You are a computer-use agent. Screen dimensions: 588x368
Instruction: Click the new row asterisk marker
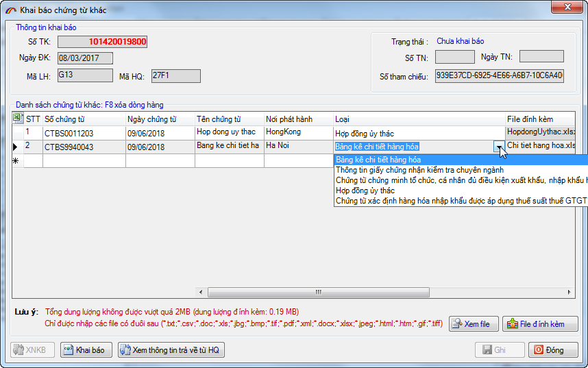(16, 161)
